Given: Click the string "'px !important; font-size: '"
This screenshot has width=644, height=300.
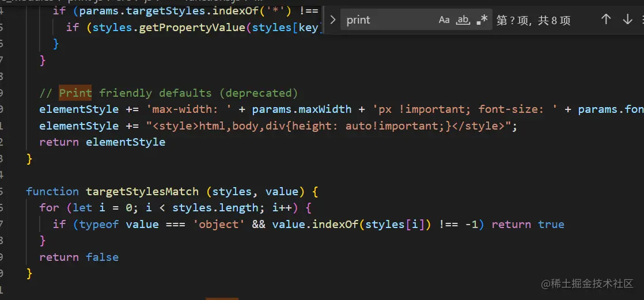Looking at the screenshot, I should click(x=465, y=109).
